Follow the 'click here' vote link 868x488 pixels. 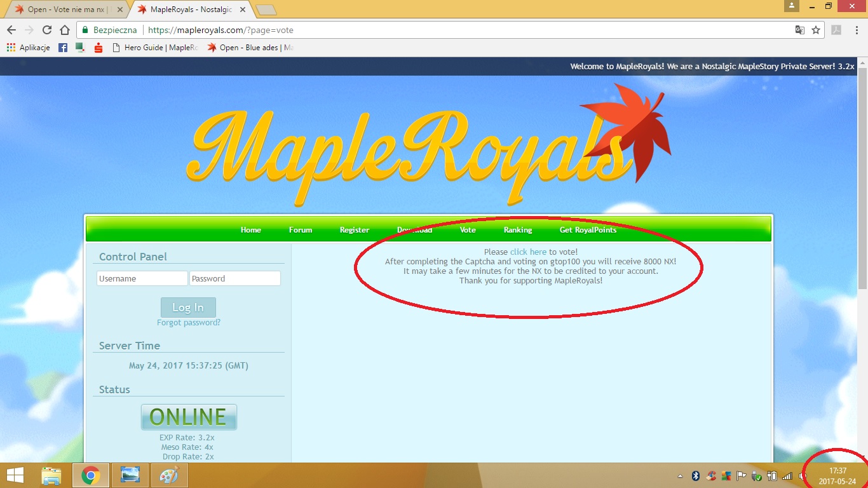[x=528, y=252]
